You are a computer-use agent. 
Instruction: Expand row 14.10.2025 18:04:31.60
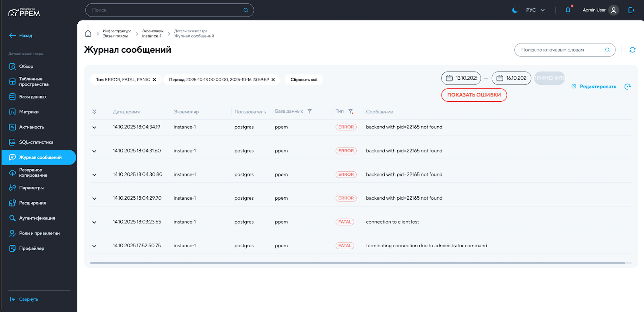click(94, 151)
